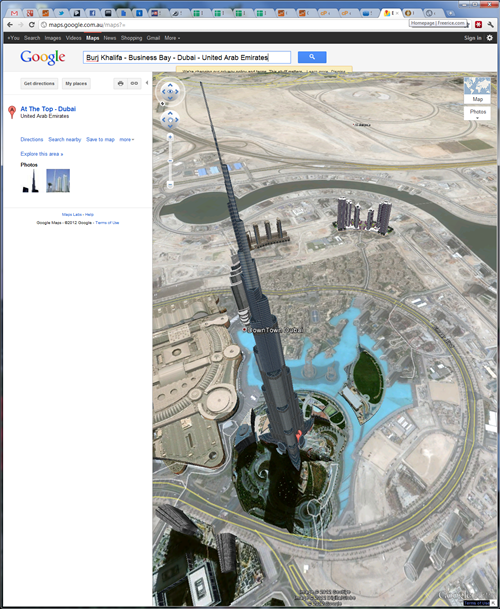Open the 'more' dropdown under At The Top
Screen dimensions: 500x609
[x=127, y=139]
